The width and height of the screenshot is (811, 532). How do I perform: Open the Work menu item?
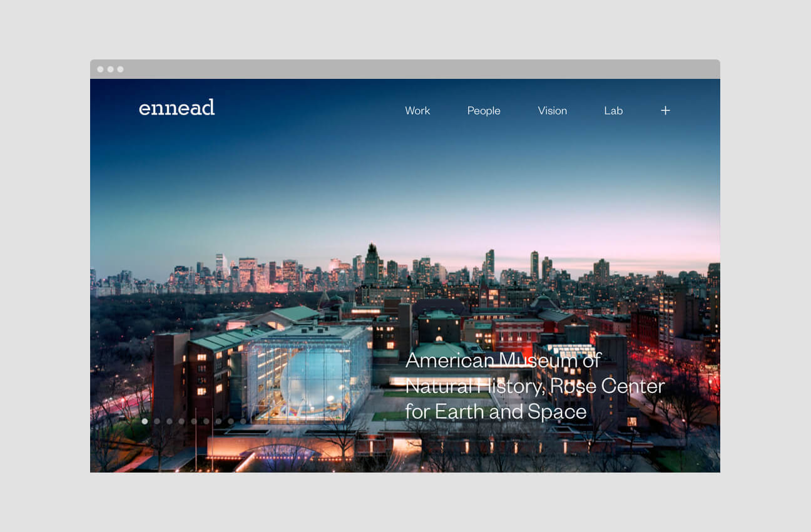417,111
